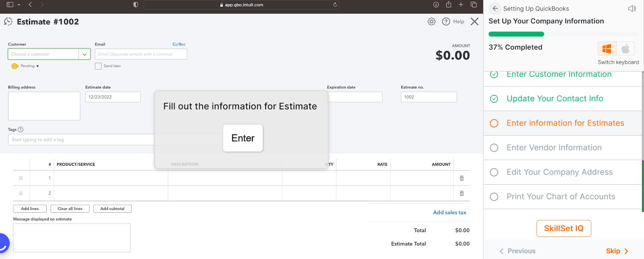The width and height of the screenshot is (644, 259).
Task: Delete line 2 with its trash icon
Action: click(462, 193)
